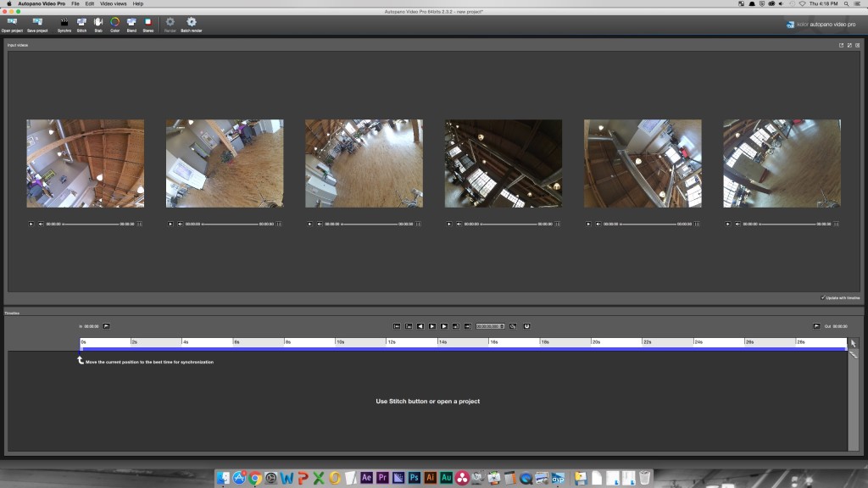Go to the previous keyframe button
868x488 pixels.
point(409,326)
